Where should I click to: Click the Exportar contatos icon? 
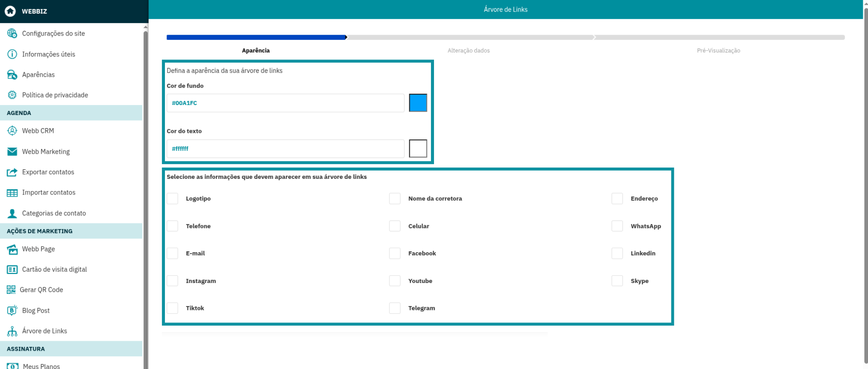[12, 172]
